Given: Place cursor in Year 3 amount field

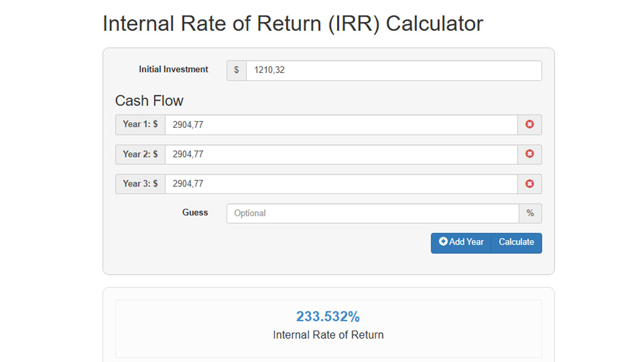Looking at the screenshot, I should (x=341, y=184).
